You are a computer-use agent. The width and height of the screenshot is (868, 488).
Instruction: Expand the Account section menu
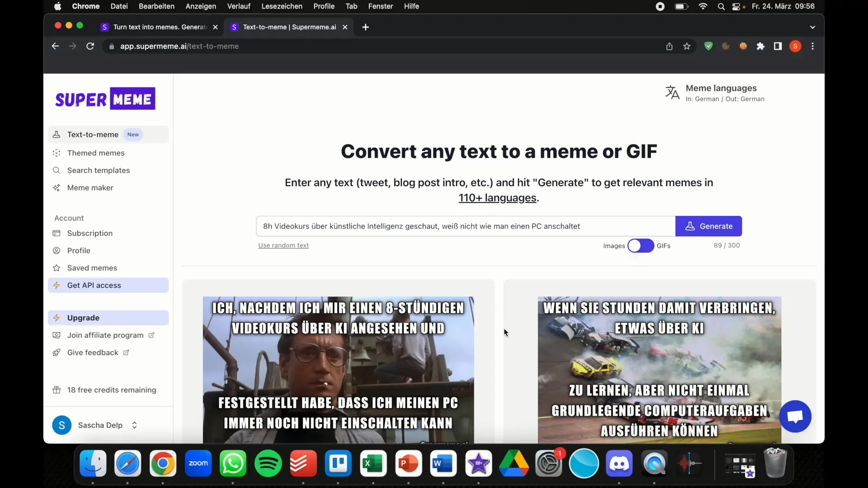[69, 217]
